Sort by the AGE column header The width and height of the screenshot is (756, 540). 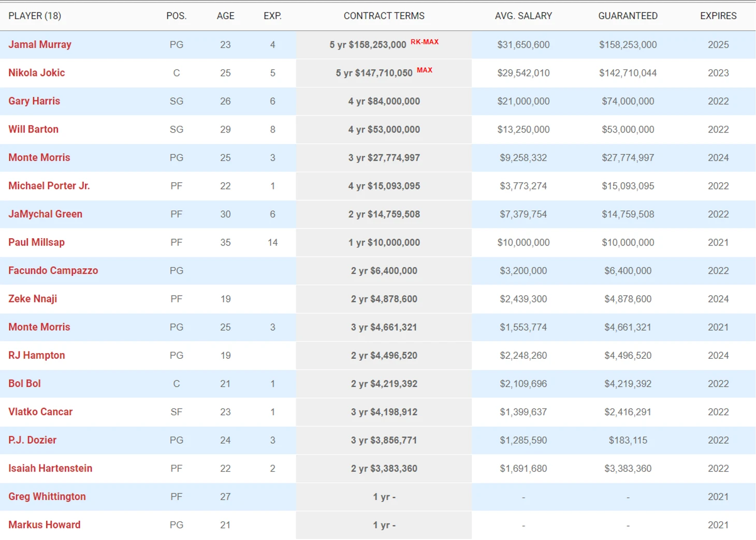tap(225, 16)
